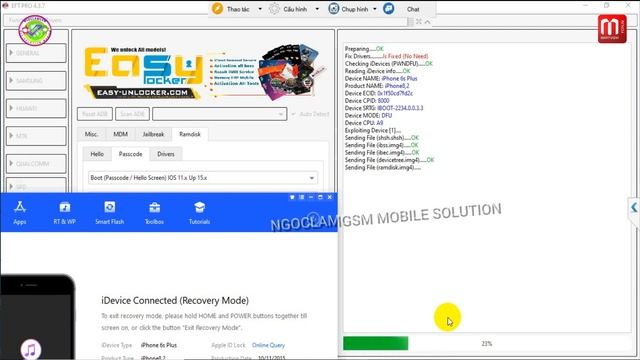Click log line 'Product NAME: iPhone8,2'
640x360 pixels.
click(377, 86)
